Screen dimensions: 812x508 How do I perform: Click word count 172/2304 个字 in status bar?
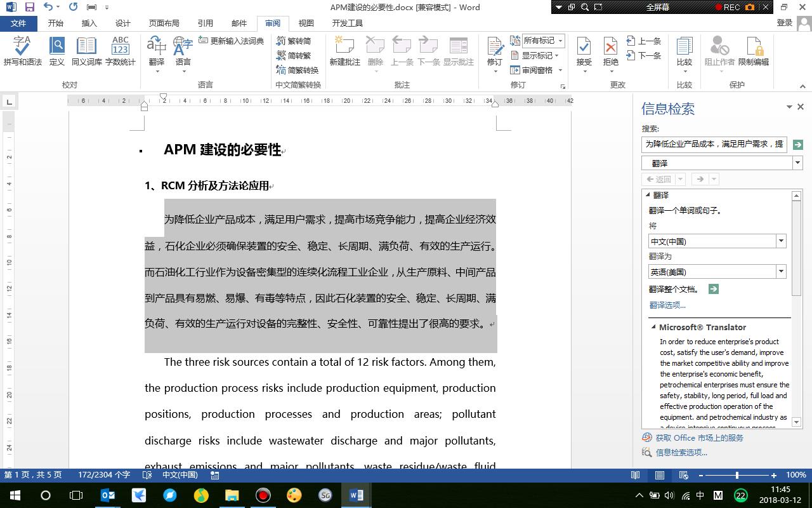(x=104, y=475)
